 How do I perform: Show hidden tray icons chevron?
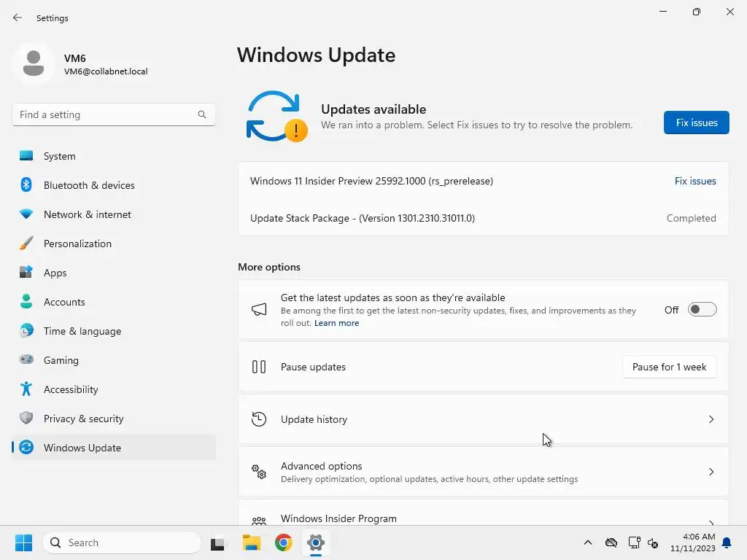point(588,542)
